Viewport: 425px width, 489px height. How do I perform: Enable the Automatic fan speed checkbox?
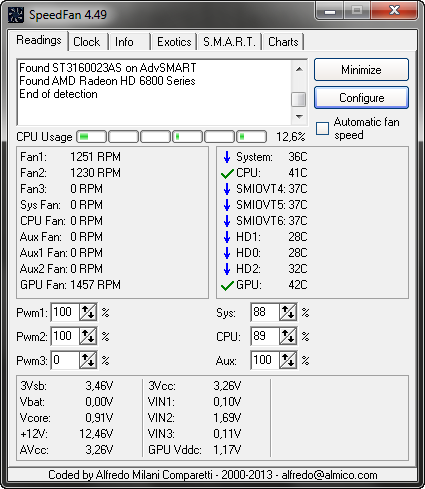coord(322,128)
